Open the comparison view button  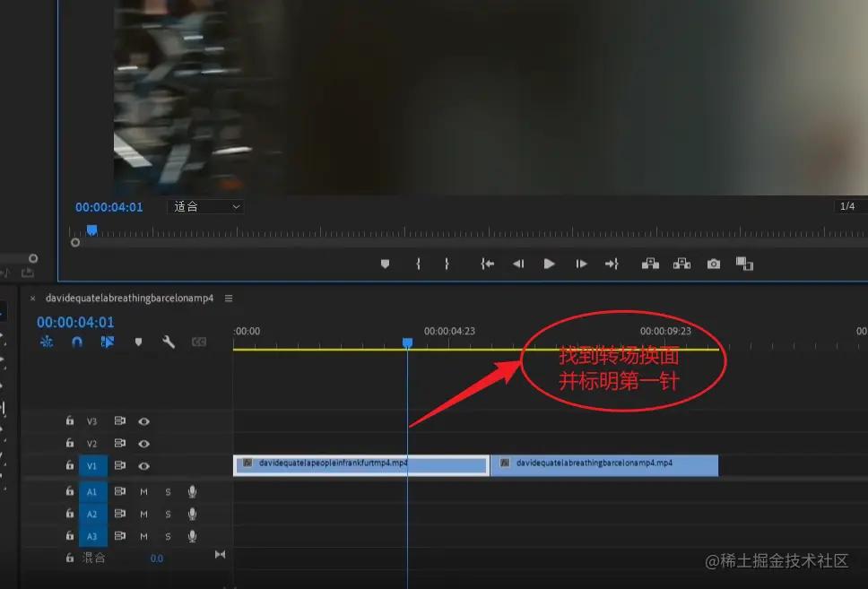(x=744, y=264)
